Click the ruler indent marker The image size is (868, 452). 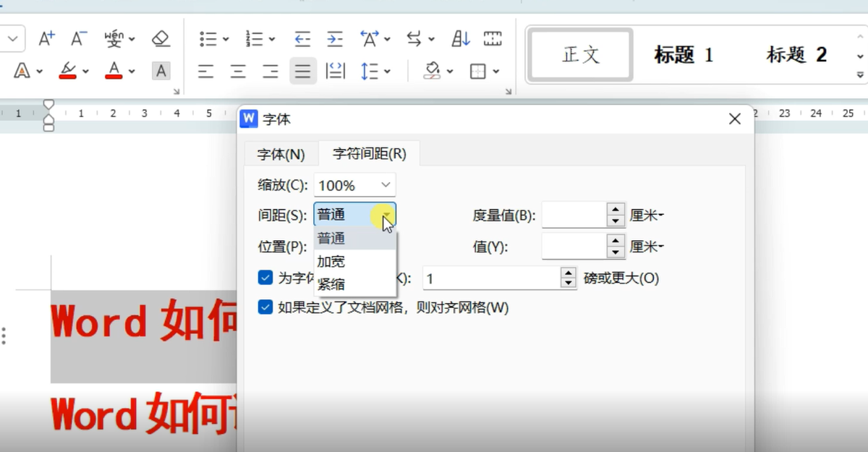(x=48, y=116)
